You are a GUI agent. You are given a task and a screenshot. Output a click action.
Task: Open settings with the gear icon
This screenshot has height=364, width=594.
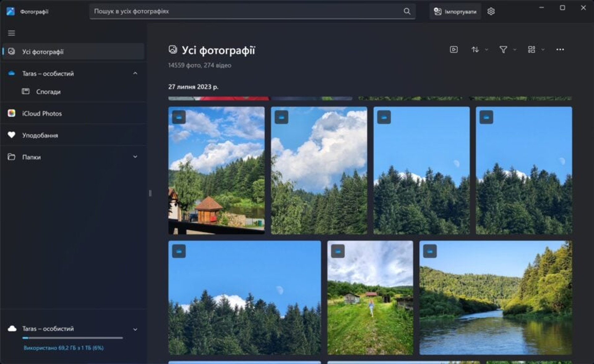(491, 11)
